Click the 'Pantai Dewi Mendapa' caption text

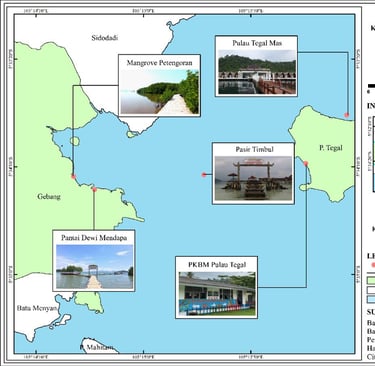click(94, 238)
